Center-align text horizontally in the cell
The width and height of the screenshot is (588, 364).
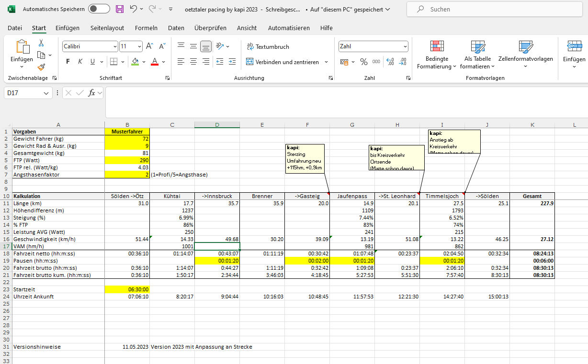click(x=193, y=62)
